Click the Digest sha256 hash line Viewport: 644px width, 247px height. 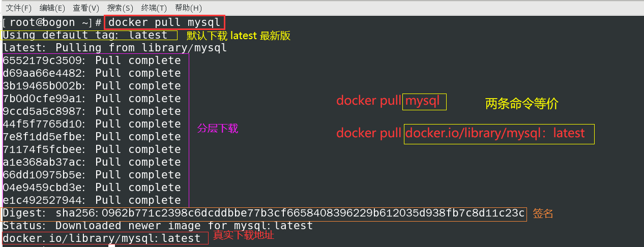click(264, 213)
